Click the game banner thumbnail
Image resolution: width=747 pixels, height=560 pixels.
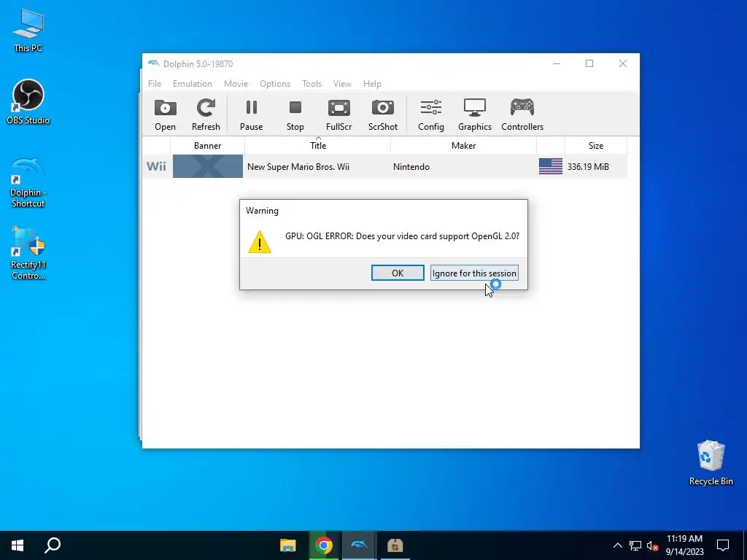tap(208, 166)
